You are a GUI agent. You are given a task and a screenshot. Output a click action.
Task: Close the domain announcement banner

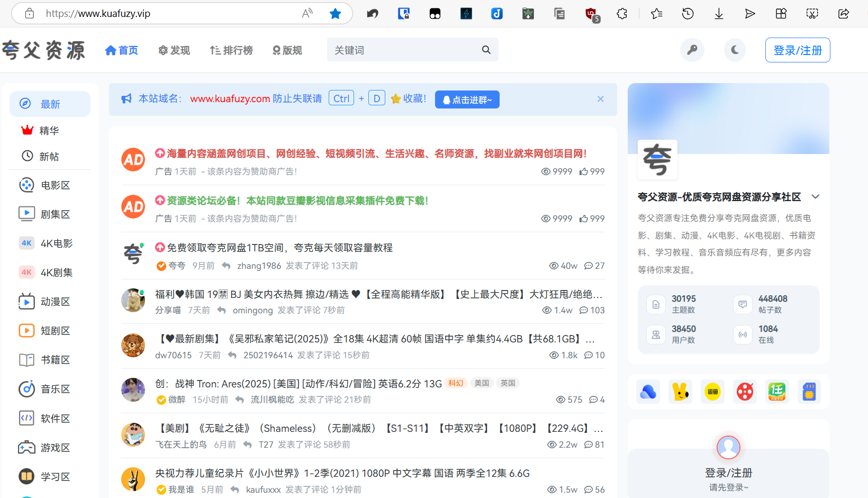[600, 99]
